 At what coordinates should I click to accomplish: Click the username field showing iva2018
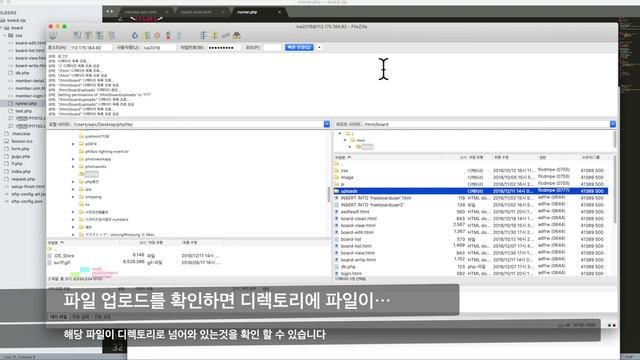point(159,48)
